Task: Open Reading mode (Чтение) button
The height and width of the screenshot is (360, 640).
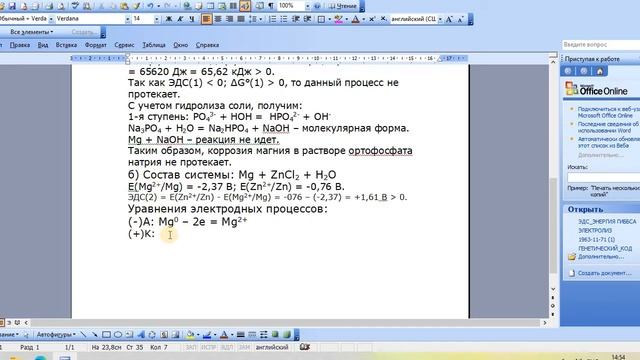Action: pos(342,6)
